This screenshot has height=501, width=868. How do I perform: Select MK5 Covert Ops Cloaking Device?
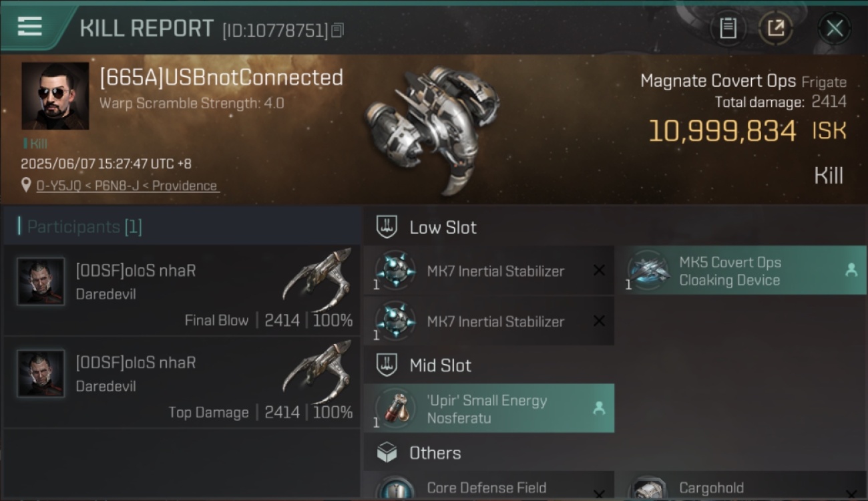pyautogui.click(x=746, y=271)
